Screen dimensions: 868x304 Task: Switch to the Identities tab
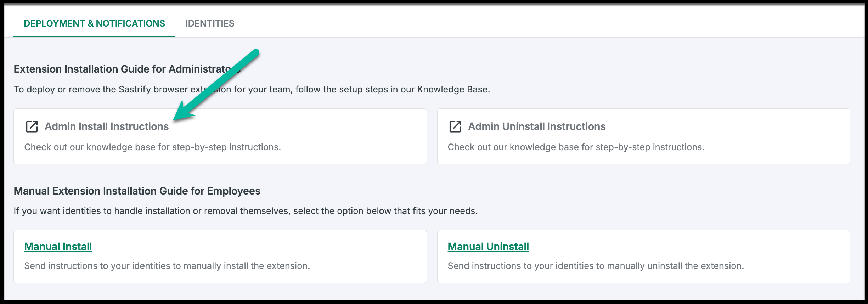(210, 23)
